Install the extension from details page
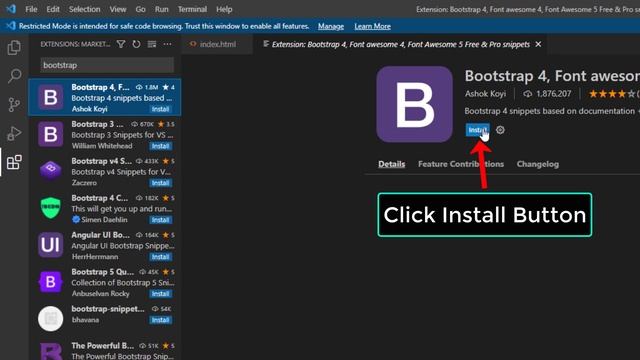Image resolution: width=640 pixels, height=360 pixels. point(478,130)
